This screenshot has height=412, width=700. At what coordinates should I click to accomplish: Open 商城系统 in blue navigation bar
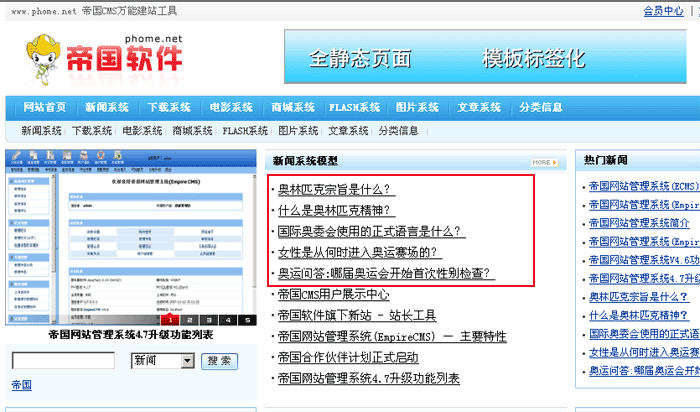click(x=293, y=107)
